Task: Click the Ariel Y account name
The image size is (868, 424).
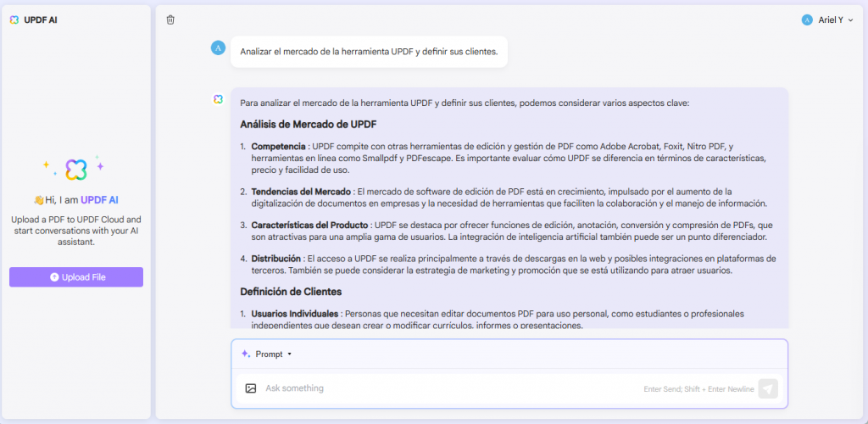Action: point(829,20)
